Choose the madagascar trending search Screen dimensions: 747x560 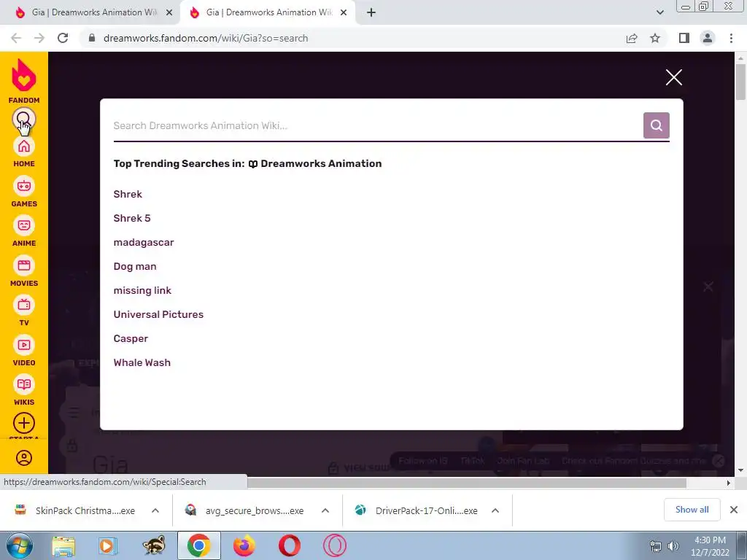(x=144, y=242)
